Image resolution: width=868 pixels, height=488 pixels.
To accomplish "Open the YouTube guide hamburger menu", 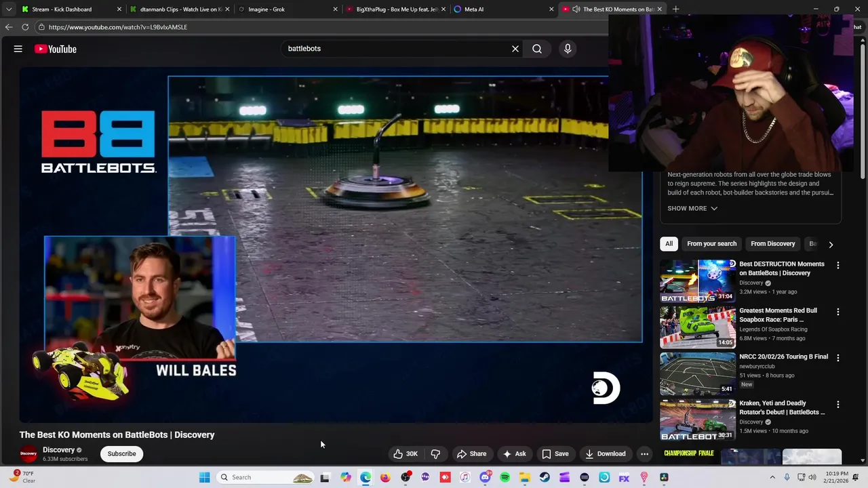I will pyautogui.click(x=18, y=49).
